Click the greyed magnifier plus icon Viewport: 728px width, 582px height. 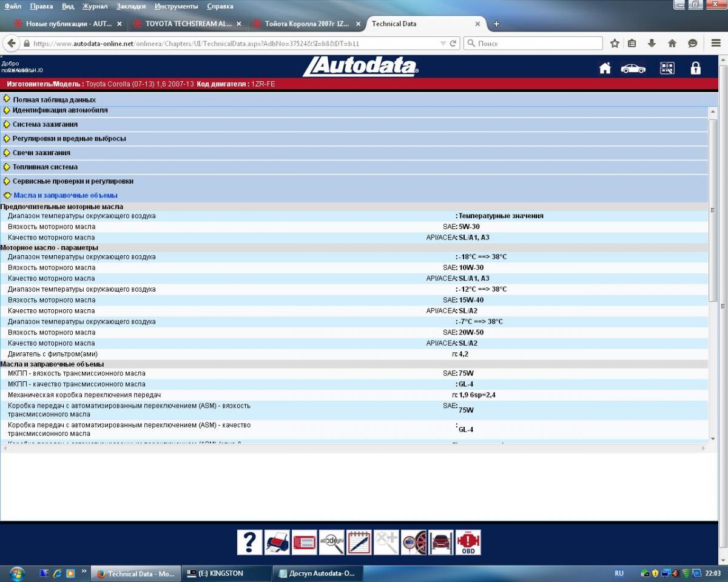(x=386, y=543)
